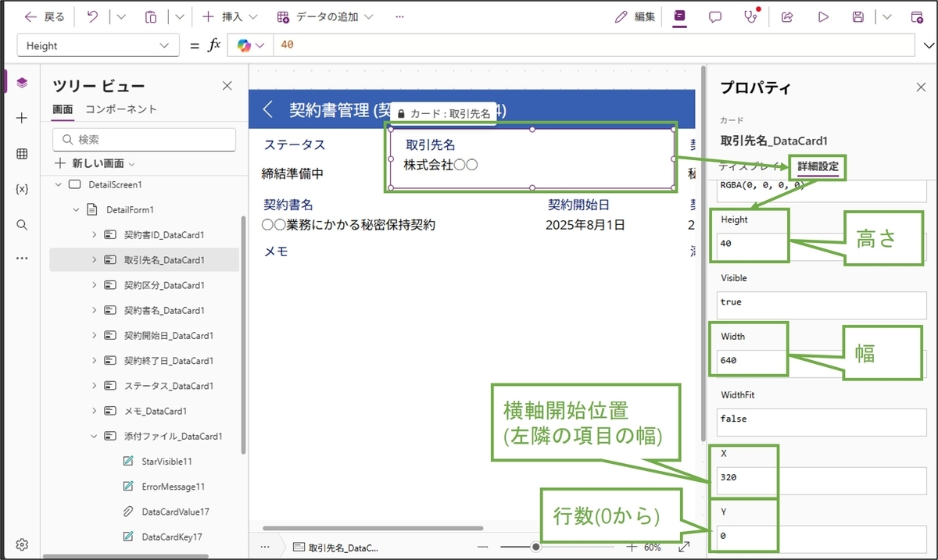Click the data table sidebar icon

pyautogui.click(x=22, y=154)
